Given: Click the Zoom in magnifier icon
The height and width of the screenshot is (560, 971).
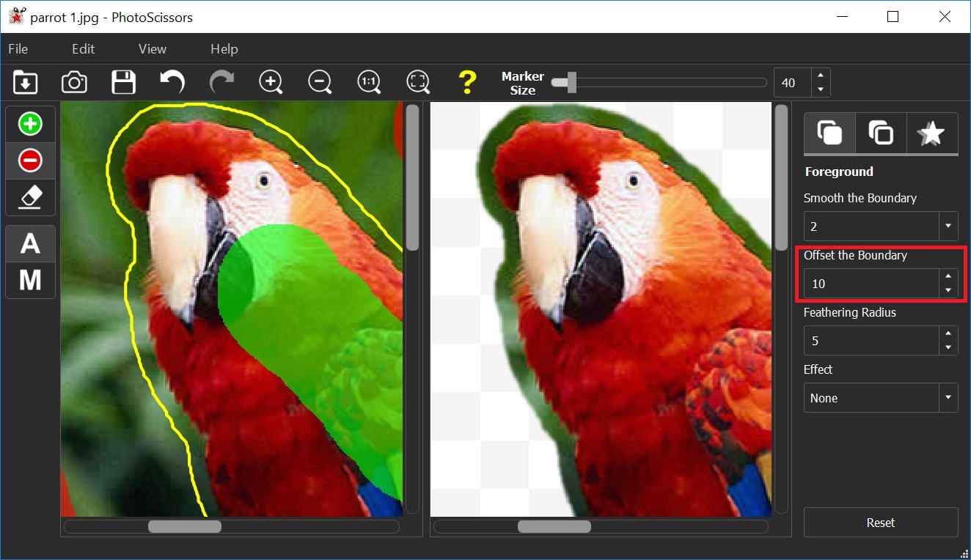Looking at the screenshot, I should [271, 82].
